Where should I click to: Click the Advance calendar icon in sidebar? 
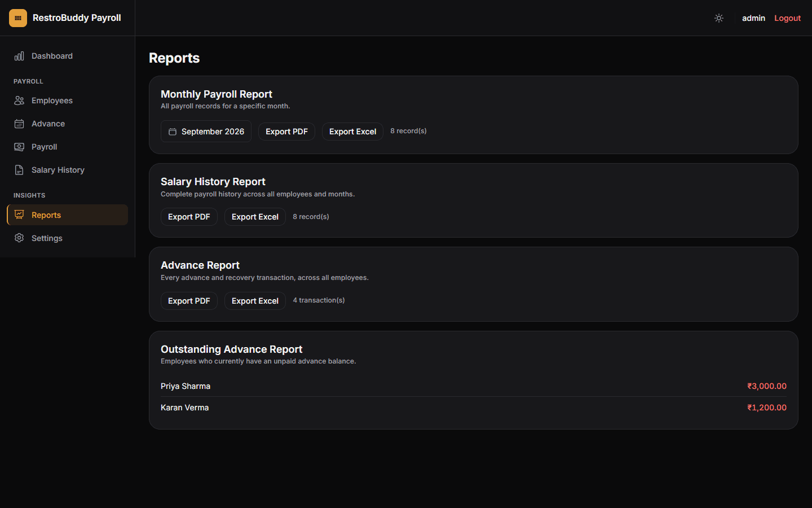(x=19, y=124)
